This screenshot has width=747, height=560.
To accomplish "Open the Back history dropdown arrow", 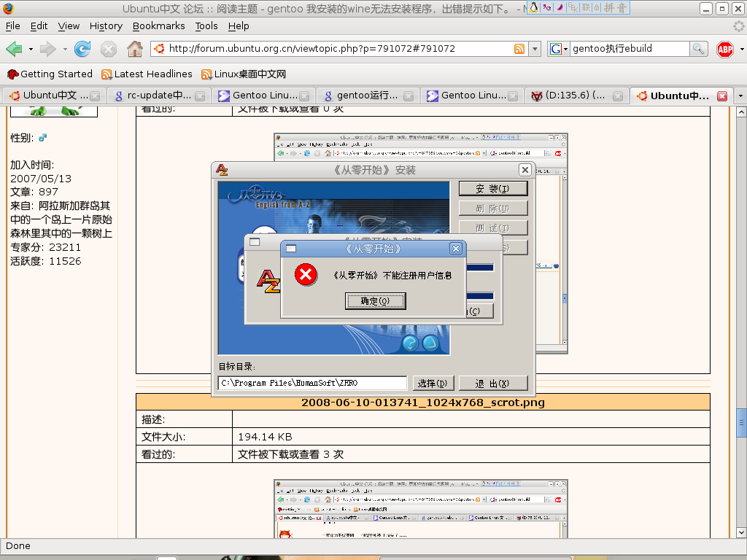I will coord(31,49).
